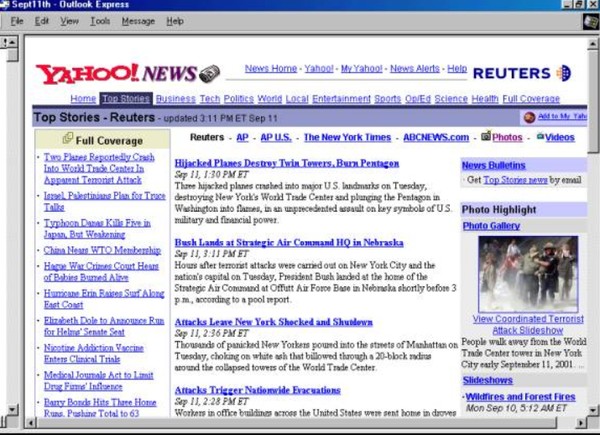The height and width of the screenshot is (435, 600).
Task: Switch source to AP U.S.
Action: click(x=276, y=137)
